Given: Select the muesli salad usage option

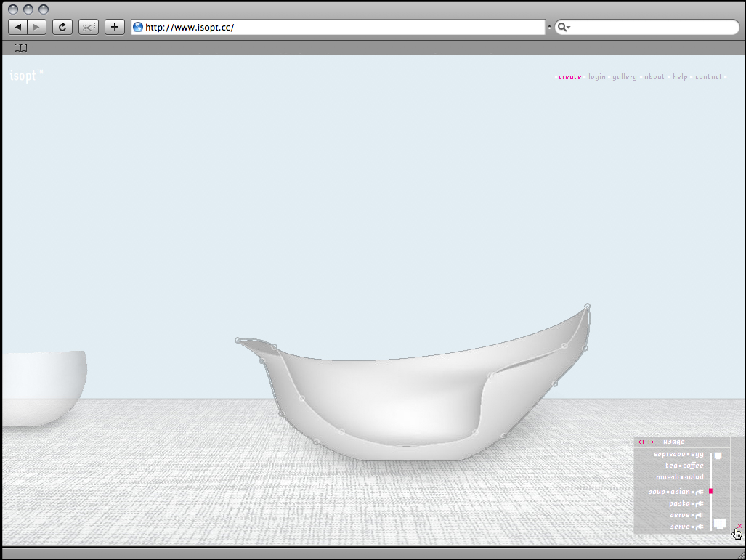Looking at the screenshot, I should pyautogui.click(x=679, y=477).
